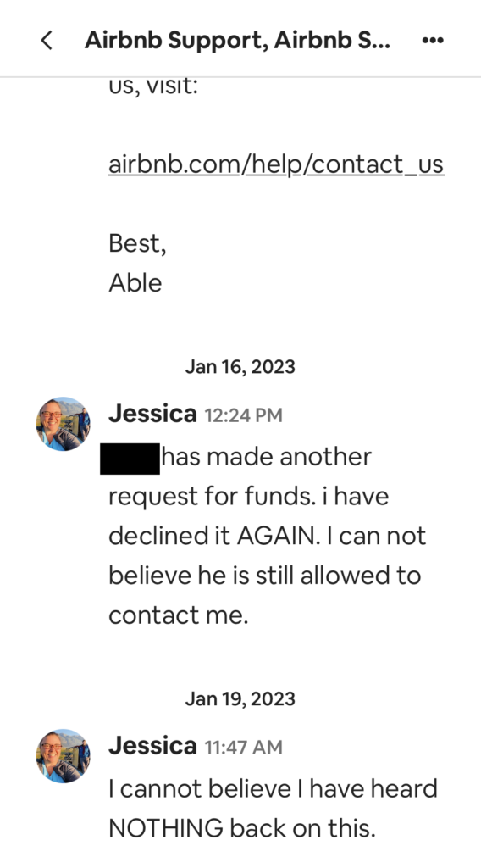Click the 11:47 AM timestamp
Screen dimensions: 481x868
coord(244,748)
